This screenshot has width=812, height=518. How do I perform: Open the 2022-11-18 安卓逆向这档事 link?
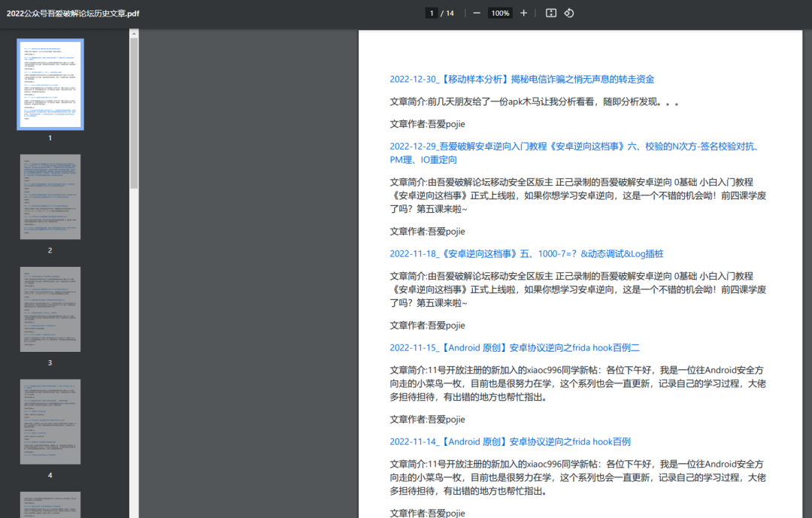(526, 254)
